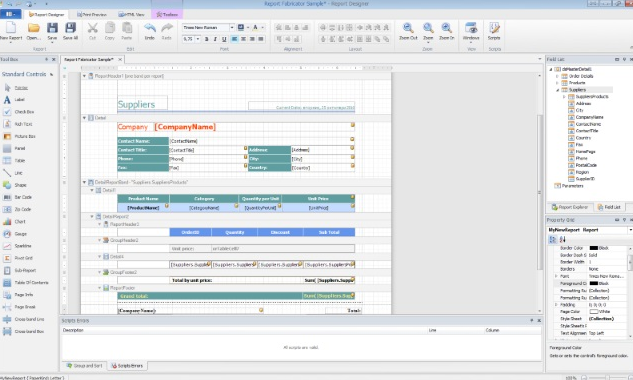Open the Field List bottom tab
Viewport: 633px width, 380px height.
coord(609,207)
